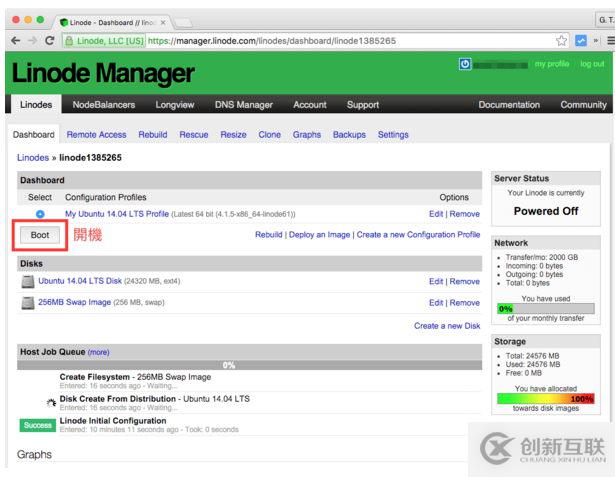615x477 pixels.
Task: Select the Ubuntu profile radio button
Action: (40, 214)
